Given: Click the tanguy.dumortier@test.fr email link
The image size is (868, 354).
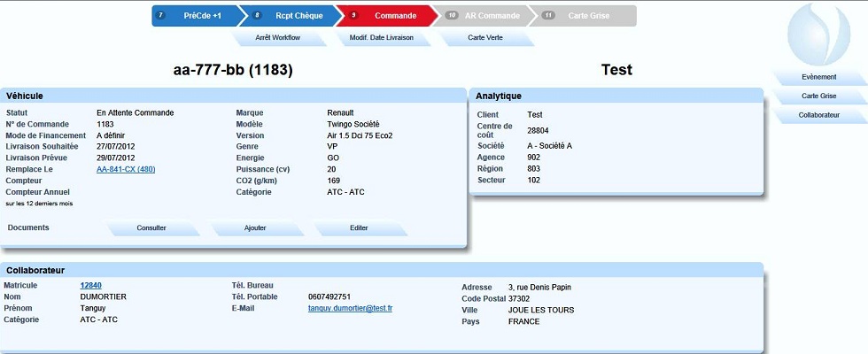Looking at the screenshot, I should point(349,308).
